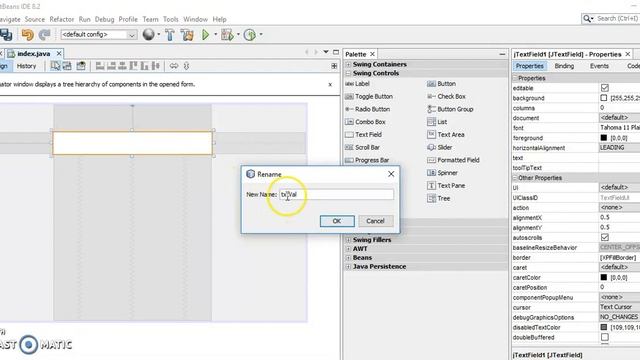Viewport: 640px width, 360px height.
Task: Open the Tools menu
Action: pos(171,19)
